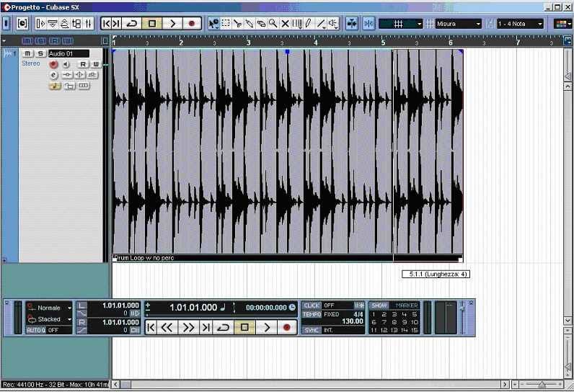Select the Zoom magnifier tool
574x392 pixels.
tap(273, 23)
